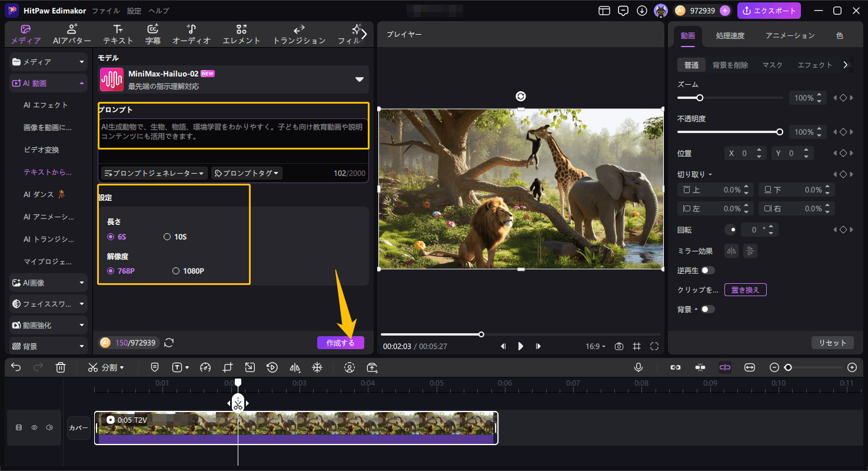
Task: Enter fullscreen preview in the player
Action: (654, 346)
